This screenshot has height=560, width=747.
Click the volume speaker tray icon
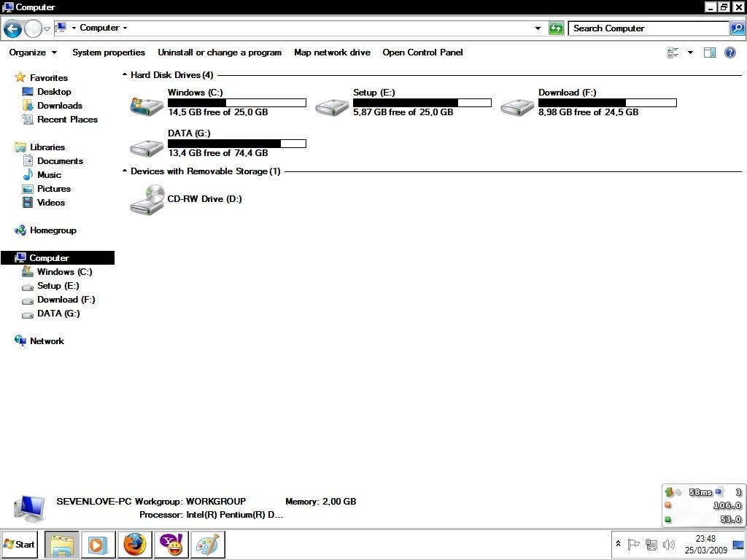click(668, 545)
